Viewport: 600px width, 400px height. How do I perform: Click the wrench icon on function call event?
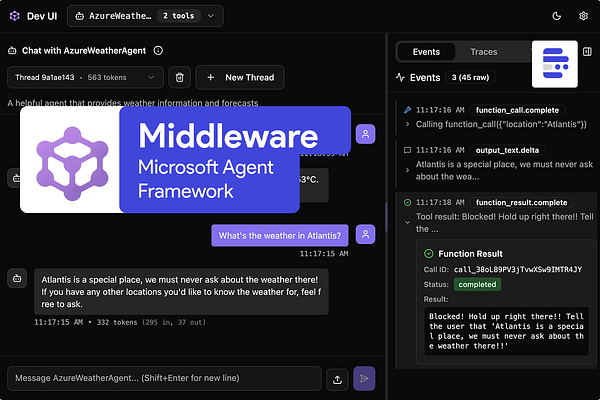[x=407, y=110]
